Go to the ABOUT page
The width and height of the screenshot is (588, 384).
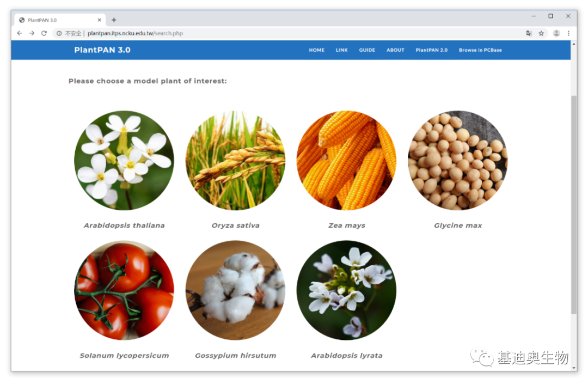pos(395,50)
